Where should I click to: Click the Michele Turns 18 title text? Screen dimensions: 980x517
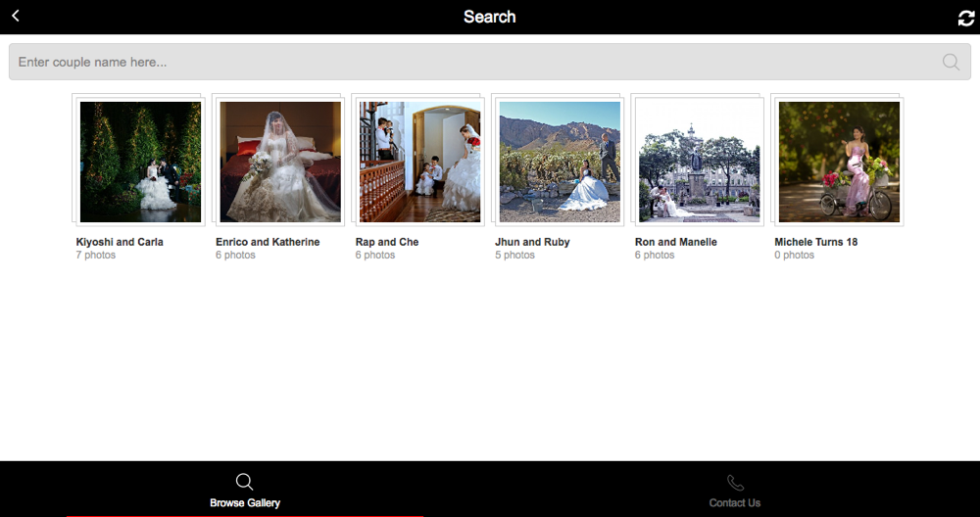pyautogui.click(x=815, y=242)
